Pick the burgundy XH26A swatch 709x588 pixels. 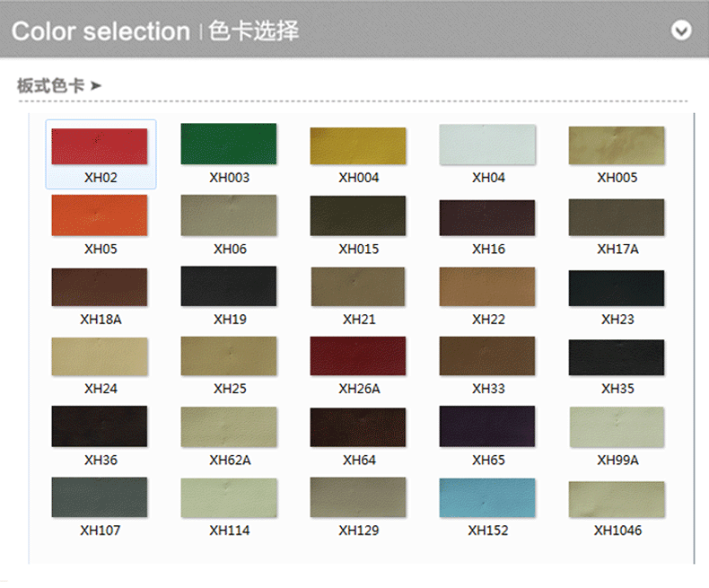(x=358, y=356)
